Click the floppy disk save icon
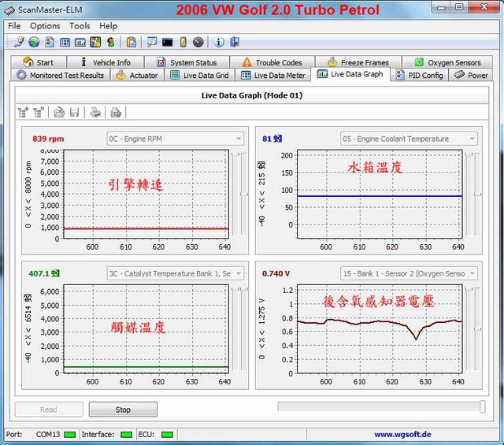The width and height of the screenshot is (504, 445). 75,113
